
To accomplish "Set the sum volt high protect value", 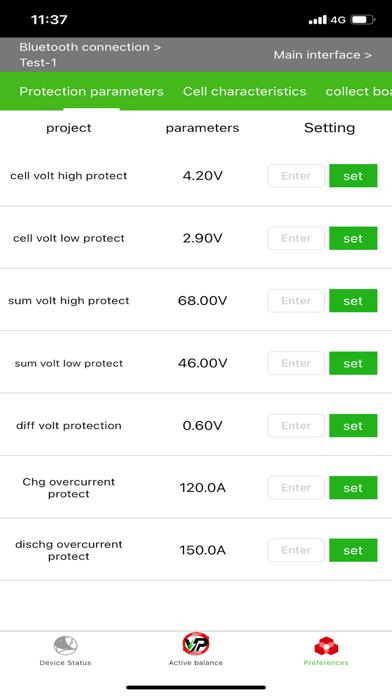I will click(353, 301).
